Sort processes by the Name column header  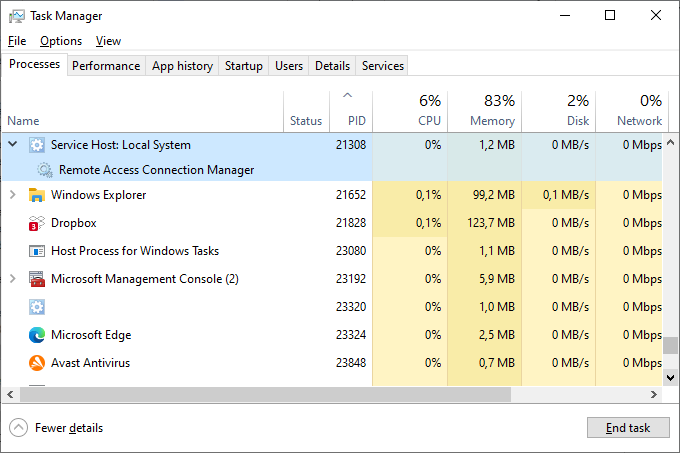pos(143,111)
